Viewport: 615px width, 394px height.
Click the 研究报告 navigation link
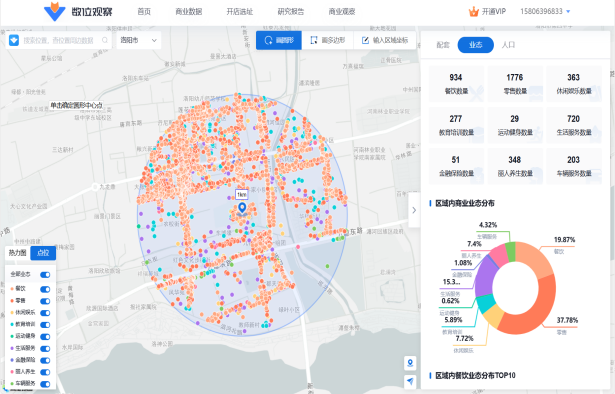click(291, 12)
